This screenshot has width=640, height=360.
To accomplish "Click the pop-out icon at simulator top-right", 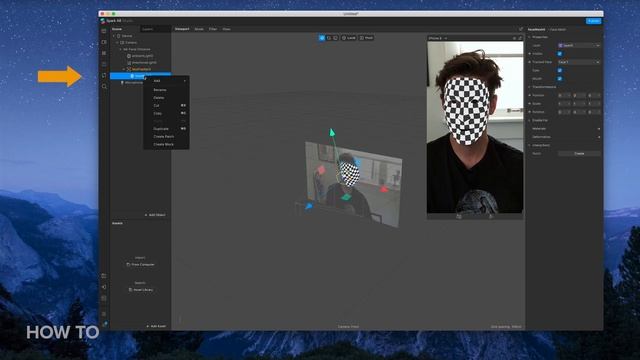I will click(520, 38).
